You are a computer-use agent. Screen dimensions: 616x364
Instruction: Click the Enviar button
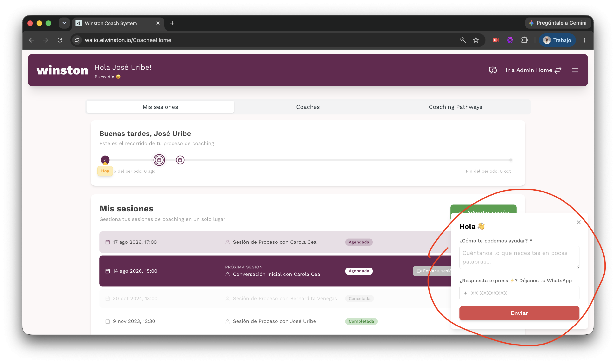(x=519, y=313)
